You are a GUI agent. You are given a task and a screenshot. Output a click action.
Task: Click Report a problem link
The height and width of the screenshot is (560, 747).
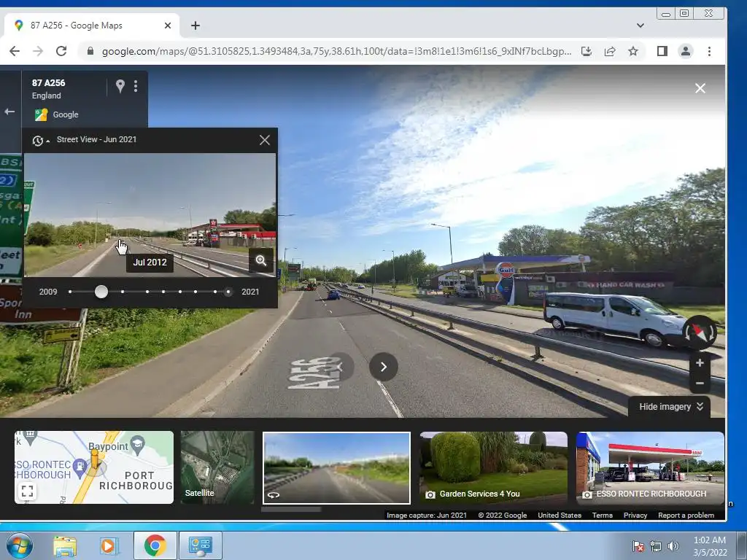pos(686,516)
